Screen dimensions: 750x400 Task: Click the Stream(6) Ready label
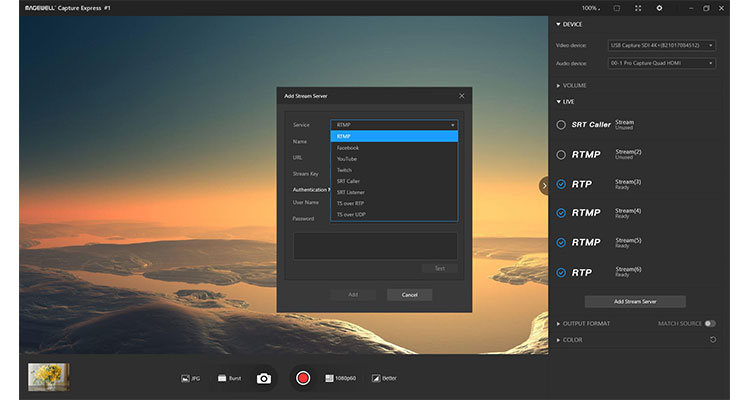pyautogui.click(x=628, y=272)
